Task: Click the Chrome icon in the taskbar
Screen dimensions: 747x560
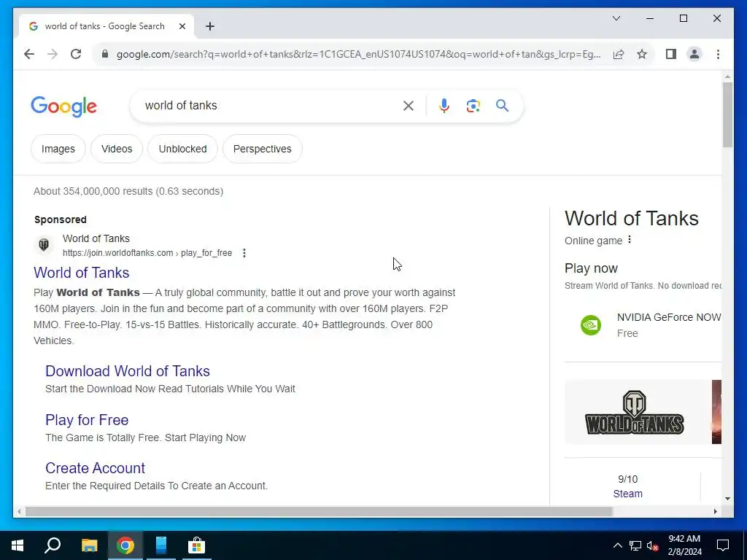Action: tap(125, 545)
